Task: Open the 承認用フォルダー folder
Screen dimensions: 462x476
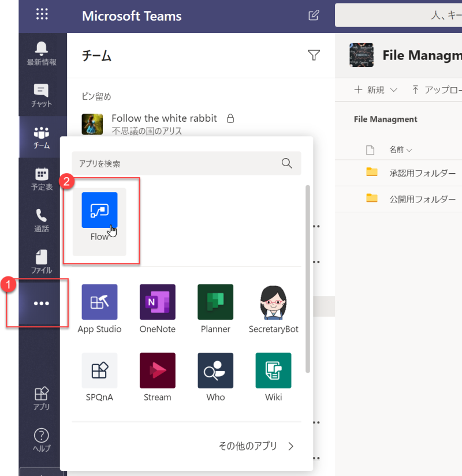Action: 423,173
